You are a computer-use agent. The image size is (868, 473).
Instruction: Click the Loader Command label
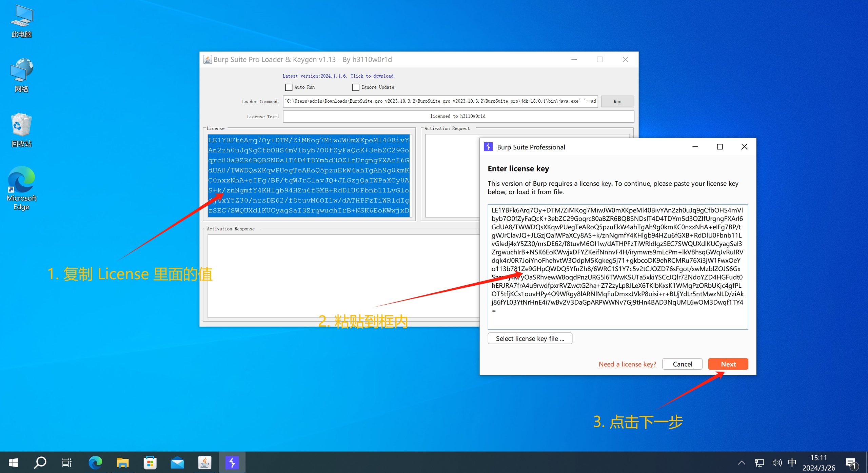260,102
